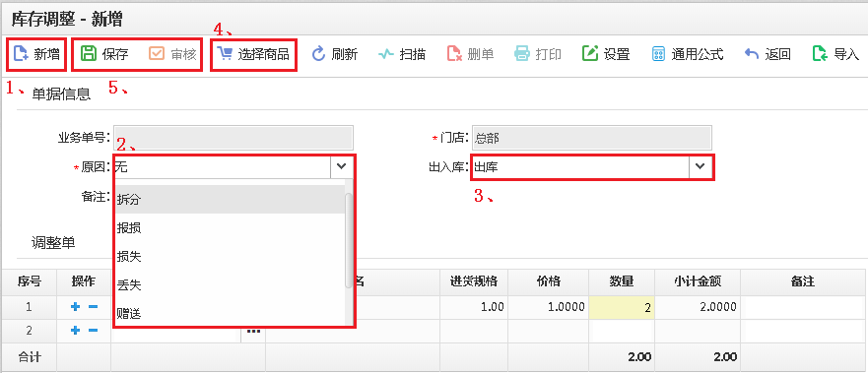This screenshot has width=868, height=373.
Task: Remove row 1 using minus icon
Action: 93,307
